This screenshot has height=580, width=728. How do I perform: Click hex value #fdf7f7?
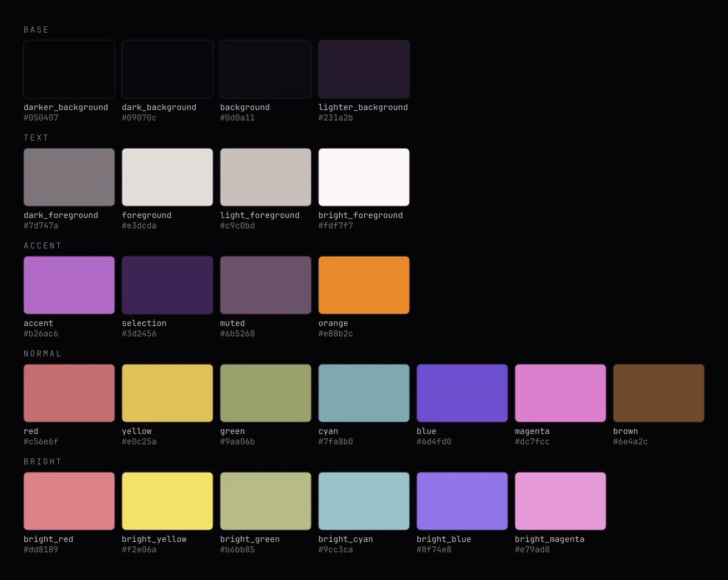pyautogui.click(x=336, y=226)
